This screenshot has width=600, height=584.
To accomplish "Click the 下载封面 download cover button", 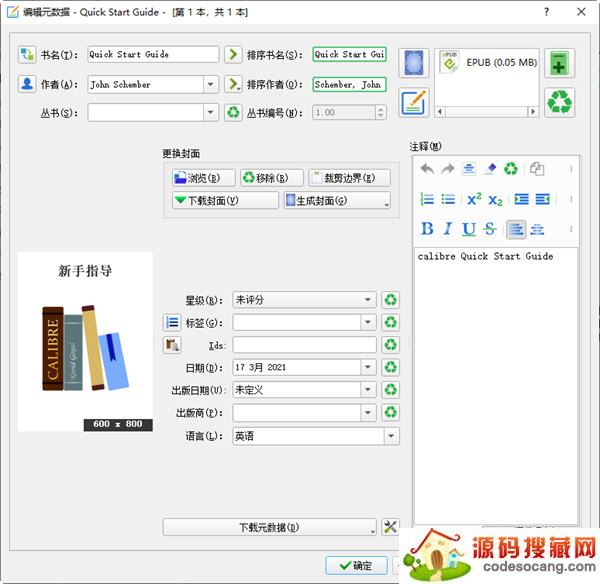I will click(225, 201).
